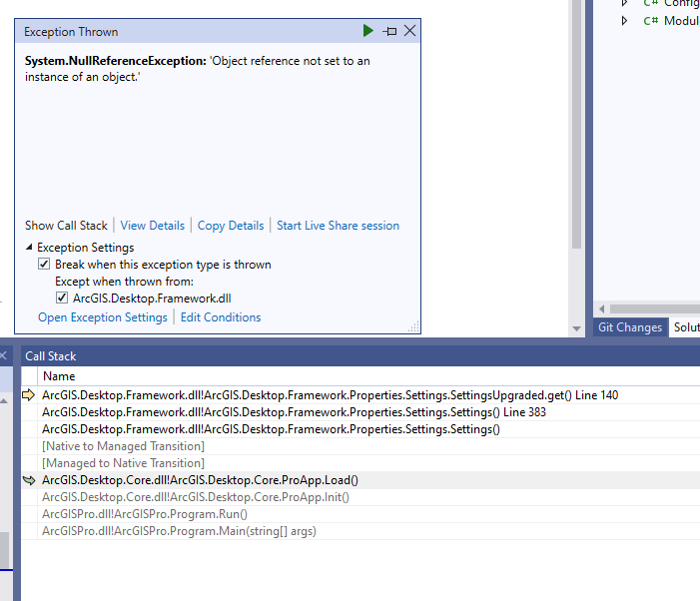Select ProApp.Init() stack frame
The width and height of the screenshot is (700, 601).
(x=196, y=497)
